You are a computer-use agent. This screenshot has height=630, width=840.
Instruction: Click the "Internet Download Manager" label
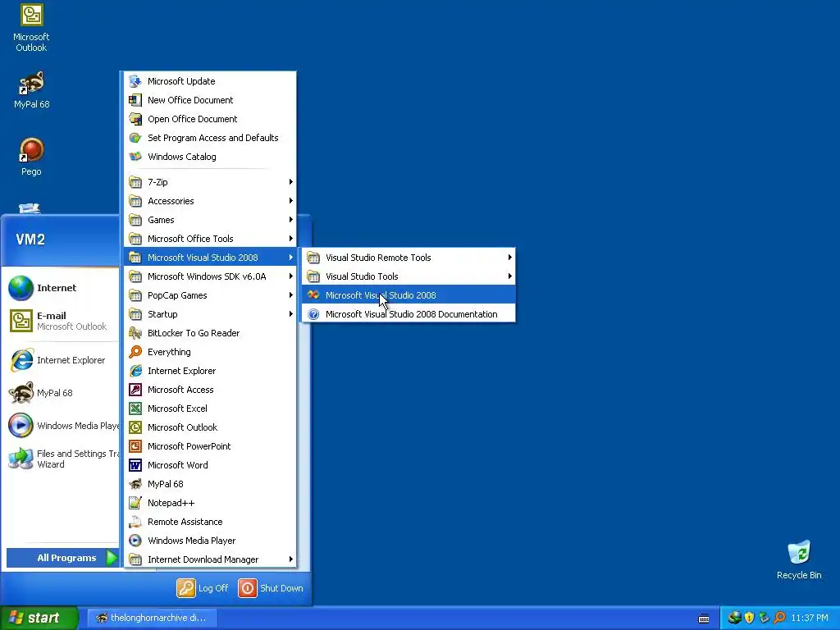pyautogui.click(x=203, y=559)
